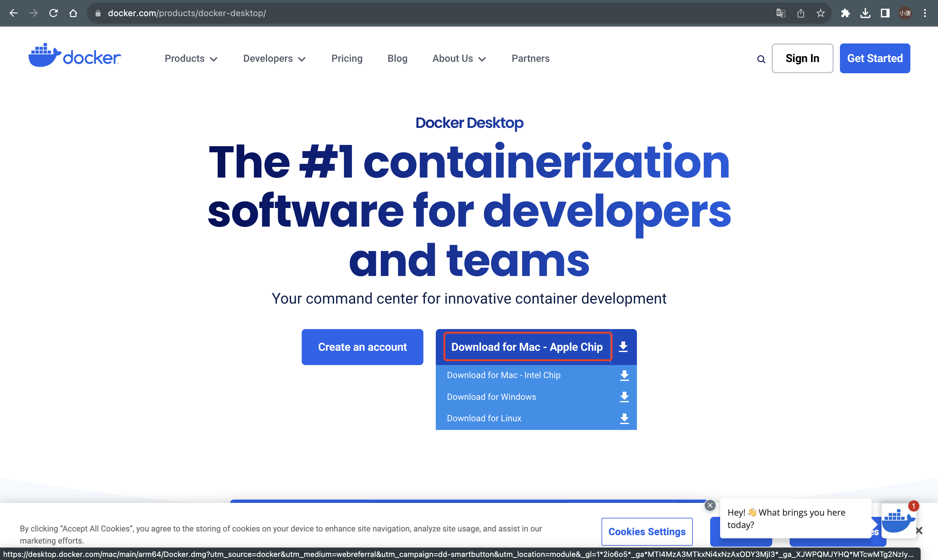Click the browser download arrow icon
938x560 pixels.
(x=865, y=13)
